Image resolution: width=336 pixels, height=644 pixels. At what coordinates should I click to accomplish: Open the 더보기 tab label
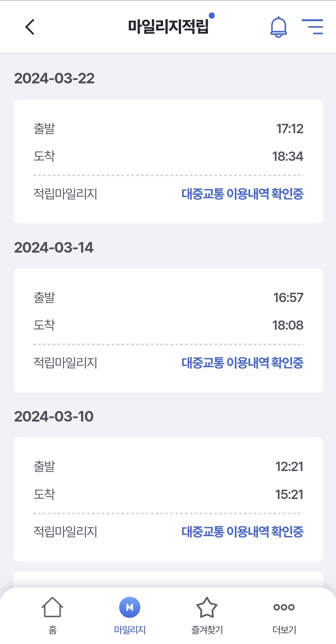click(284, 630)
